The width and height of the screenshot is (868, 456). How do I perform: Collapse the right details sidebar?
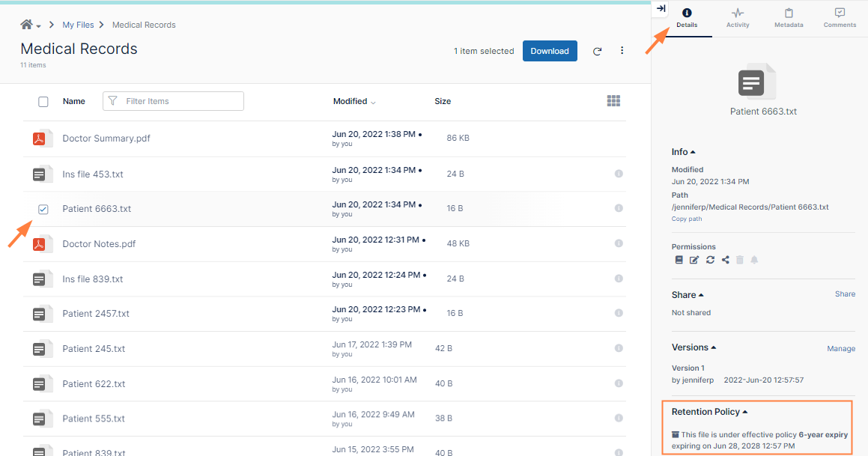pos(661,9)
